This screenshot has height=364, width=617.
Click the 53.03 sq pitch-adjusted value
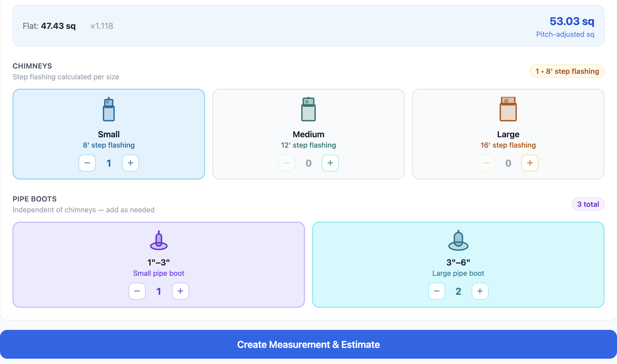point(572,22)
